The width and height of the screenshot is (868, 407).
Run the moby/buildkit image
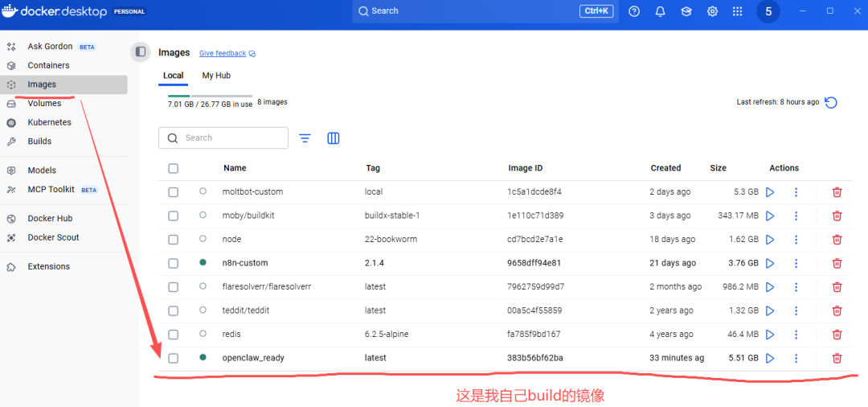(769, 216)
